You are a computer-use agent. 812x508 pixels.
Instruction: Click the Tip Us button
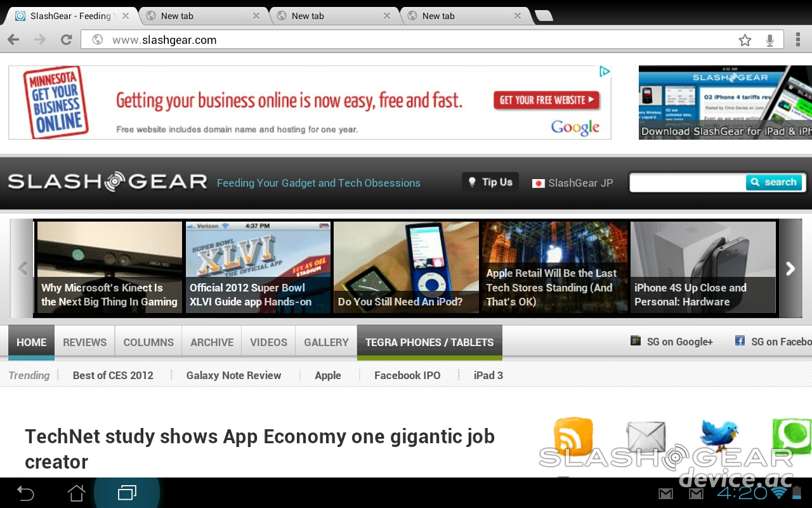490,182
